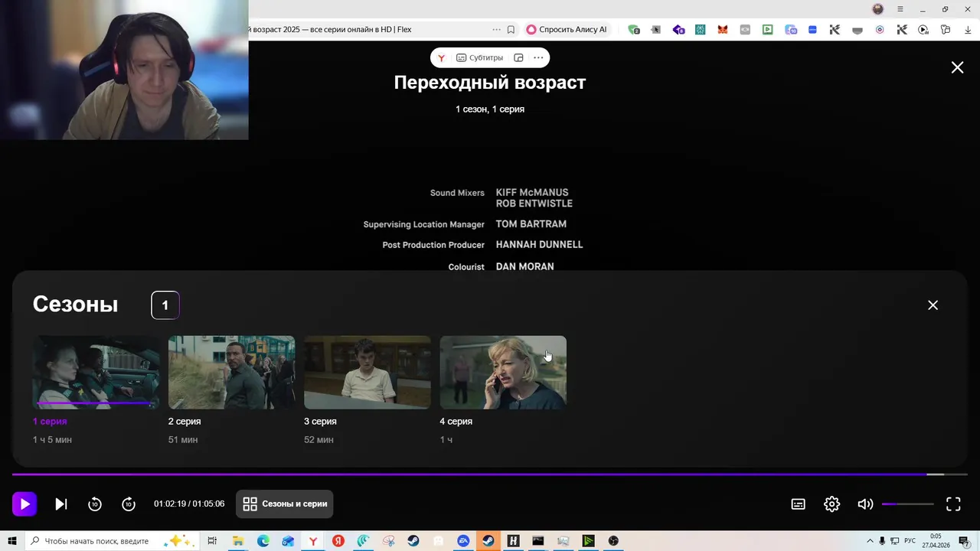Click Спросить Алису AI button
The image size is (980, 551).
point(567,29)
